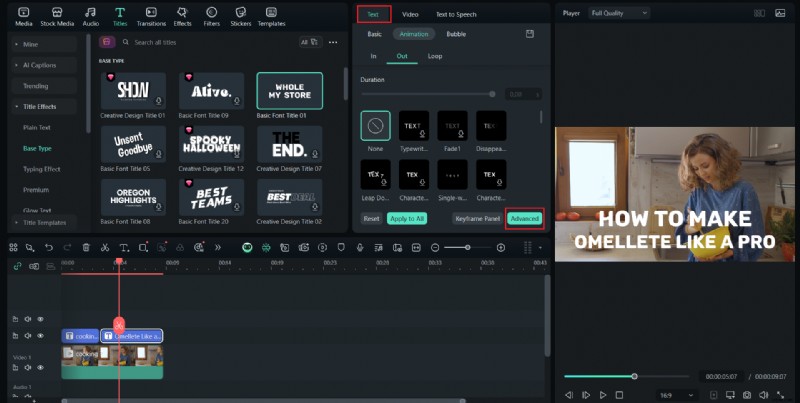
Task: Click the timeline zoom slider
Action: tap(467, 247)
